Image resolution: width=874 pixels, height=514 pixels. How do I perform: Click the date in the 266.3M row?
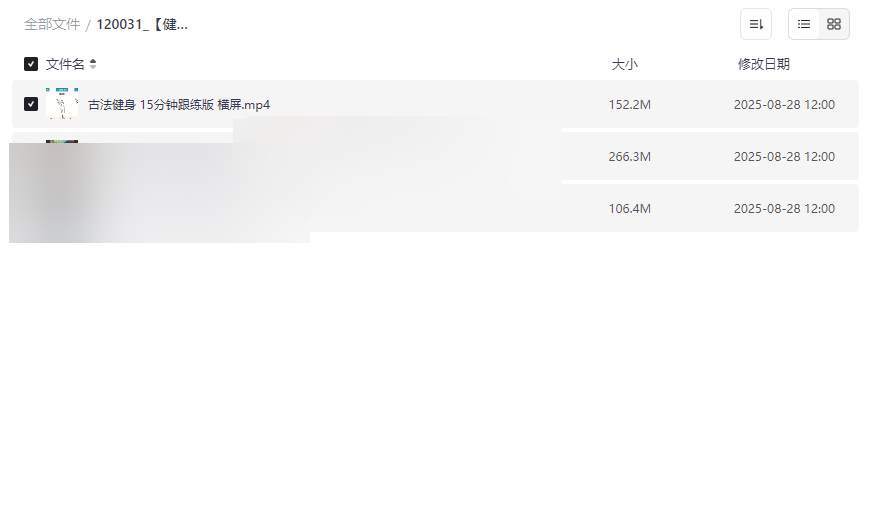784,157
